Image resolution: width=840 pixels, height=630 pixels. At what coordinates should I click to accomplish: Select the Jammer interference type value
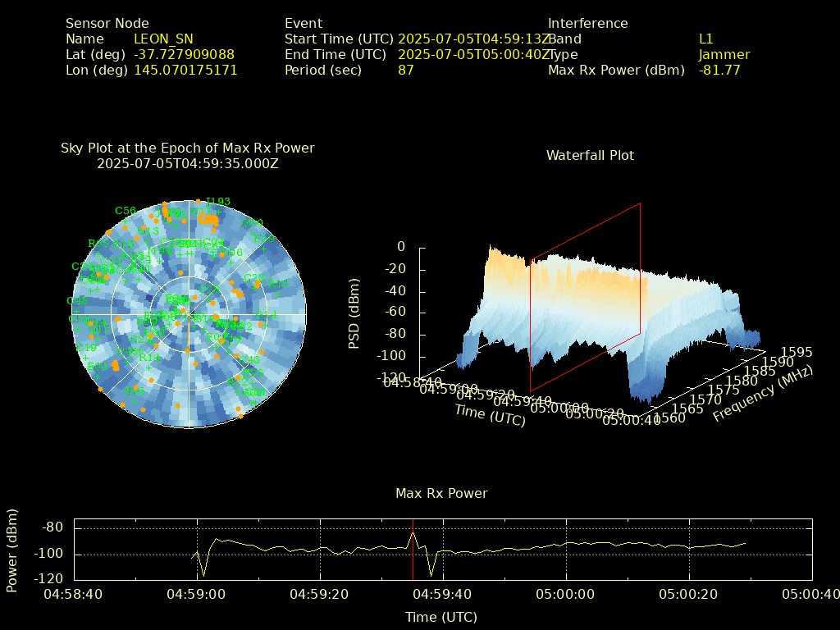[x=724, y=54]
